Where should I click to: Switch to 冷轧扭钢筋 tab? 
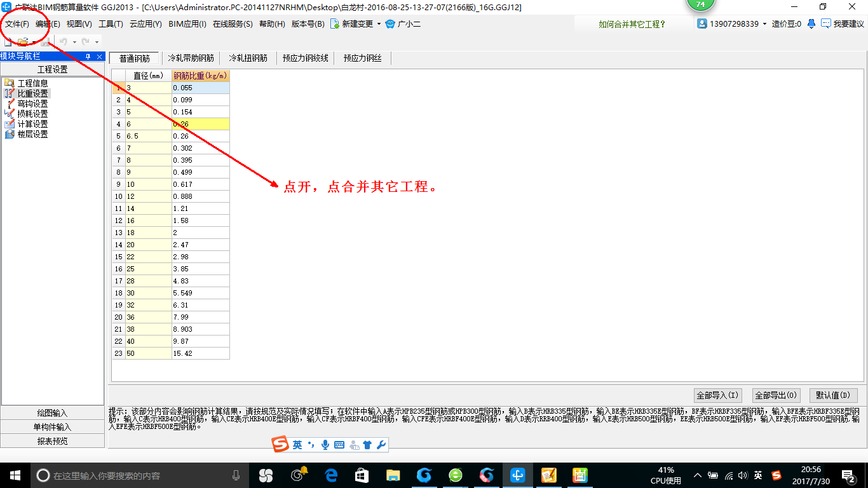(x=248, y=58)
